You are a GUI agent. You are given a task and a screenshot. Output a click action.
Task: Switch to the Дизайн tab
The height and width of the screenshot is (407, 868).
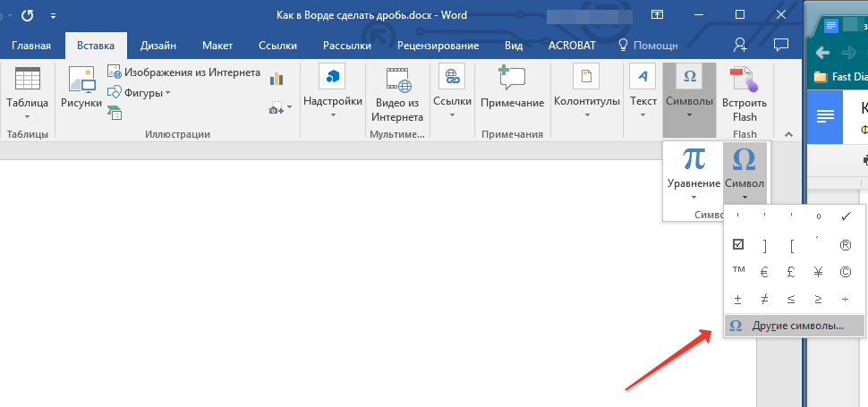(157, 46)
